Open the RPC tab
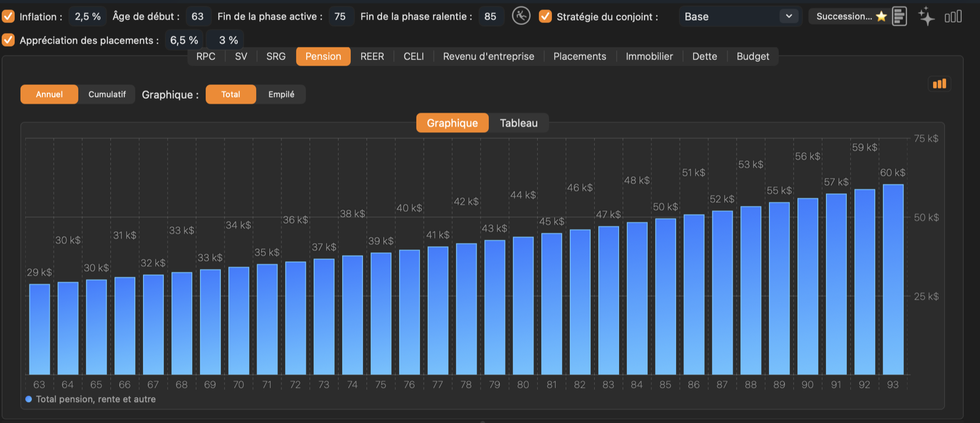The width and height of the screenshot is (980, 423). 205,56
